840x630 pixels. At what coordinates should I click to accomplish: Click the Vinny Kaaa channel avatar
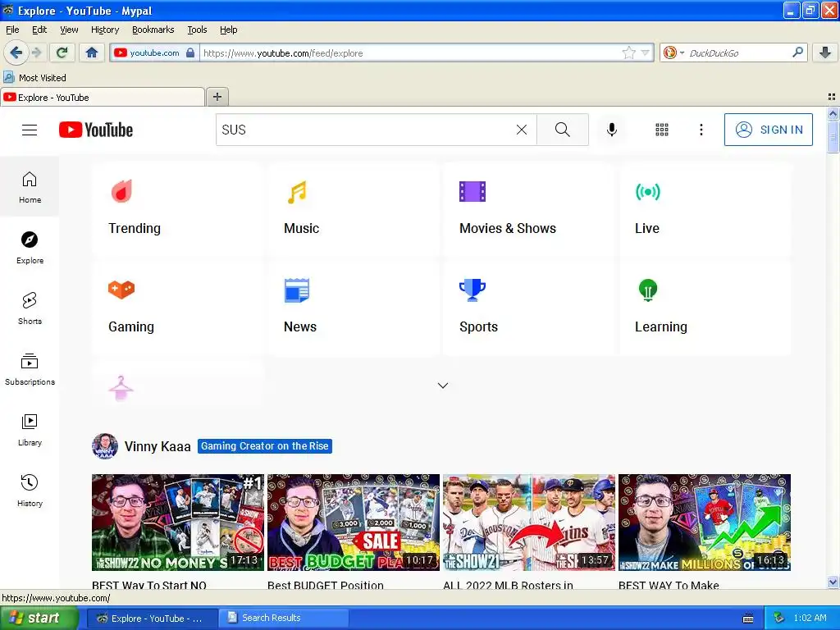point(104,446)
